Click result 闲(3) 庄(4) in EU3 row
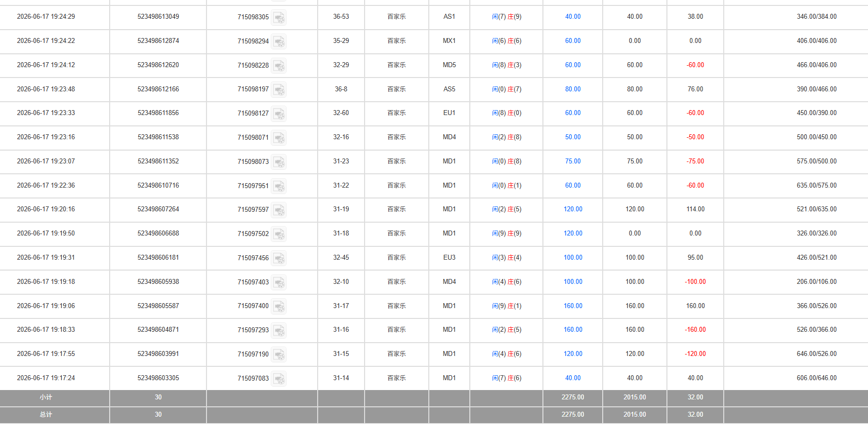 tap(506, 258)
